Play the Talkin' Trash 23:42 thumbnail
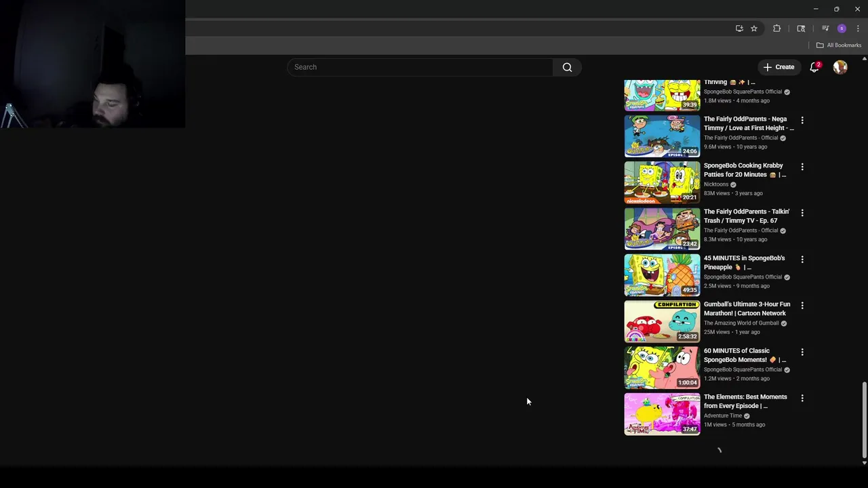This screenshot has height=488, width=868. [662, 229]
